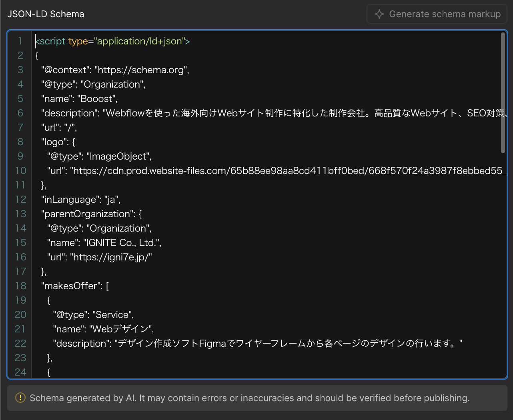Click the "@type": "Service" line
Viewport: 513px width, 420px height.
(93, 315)
